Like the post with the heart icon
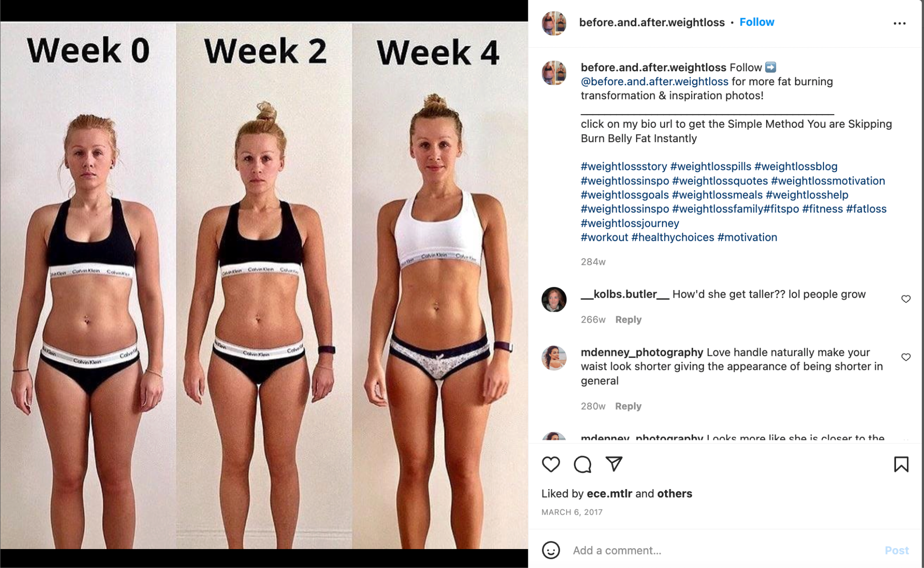Image resolution: width=924 pixels, height=568 pixels. click(550, 464)
